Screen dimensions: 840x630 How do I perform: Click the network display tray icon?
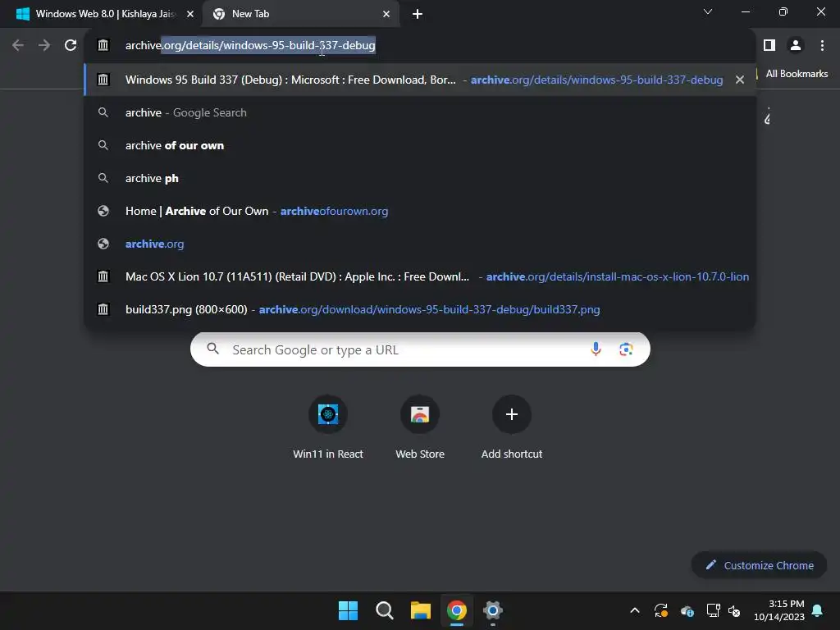713,610
